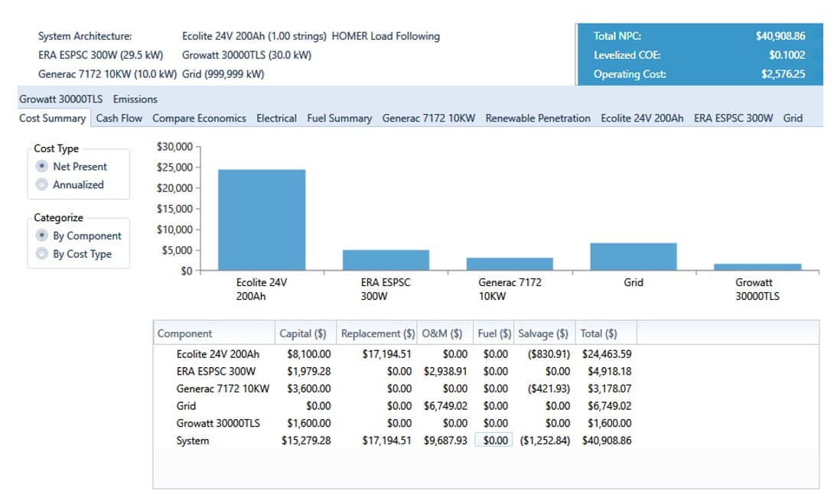Switch to the Emissions tab
This screenshot has height=504, width=834.
click(135, 99)
